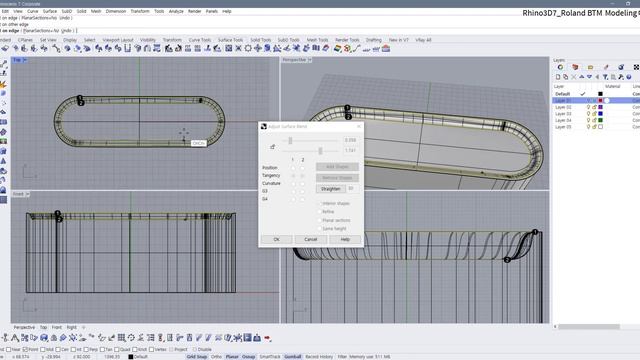The height and width of the screenshot is (360, 640).
Task: Select the blue sphere panel tab icon
Action: click(x=621, y=67)
